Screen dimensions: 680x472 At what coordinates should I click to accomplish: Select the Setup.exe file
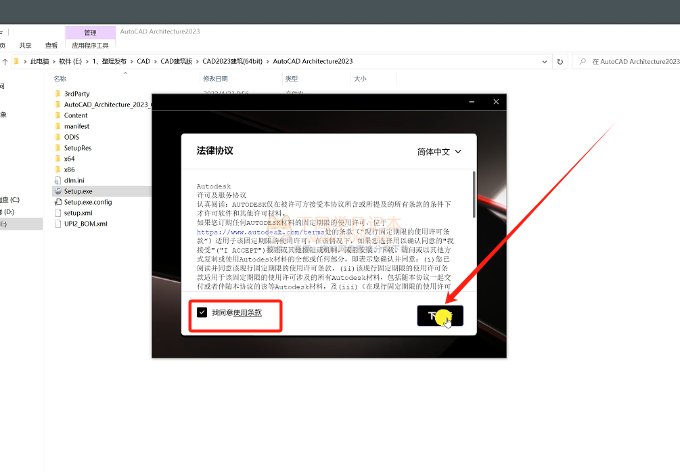point(77,190)
